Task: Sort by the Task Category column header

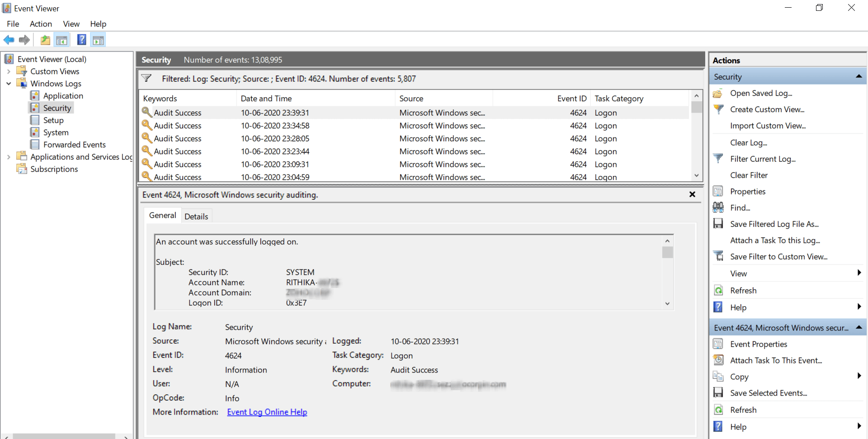Action: pos(640,99)
